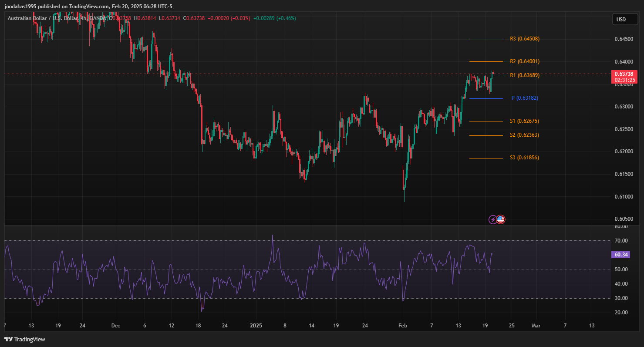Click the Australian Dollar / U.S. Dollar symbol title
The width and height of the screenshot is (644, 347).
[x=43, y=18]
